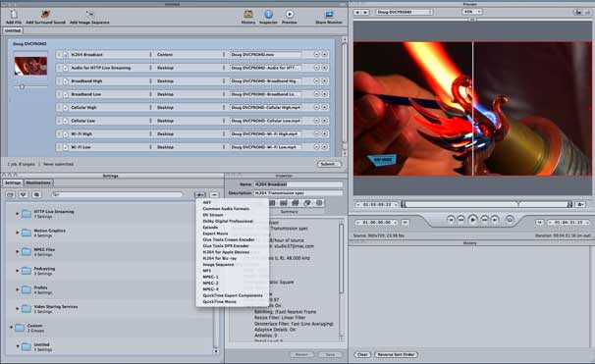Open the preview scale percentage dropdown
This screenshot has width=595, height=364.
(x=471, y=12)
